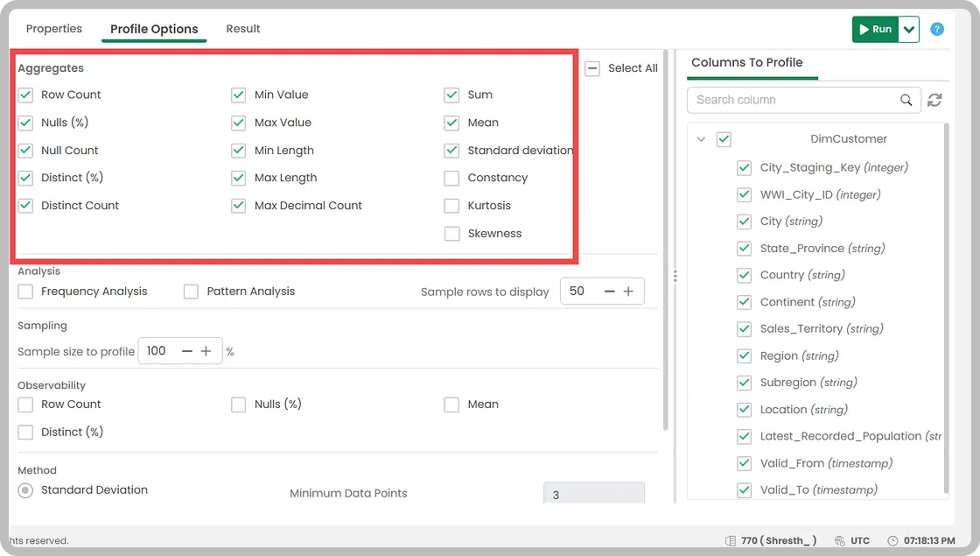Click the columns list vertical scrollbar

[946, 310]
